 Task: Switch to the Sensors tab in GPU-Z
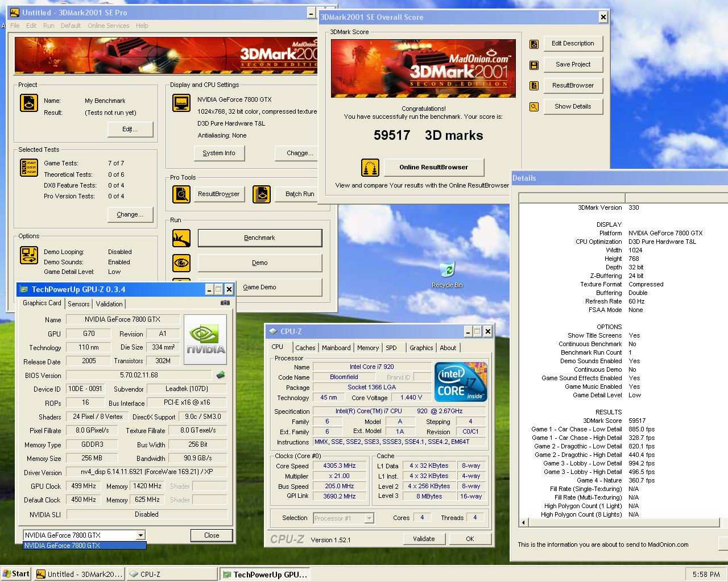pos(78,304)
